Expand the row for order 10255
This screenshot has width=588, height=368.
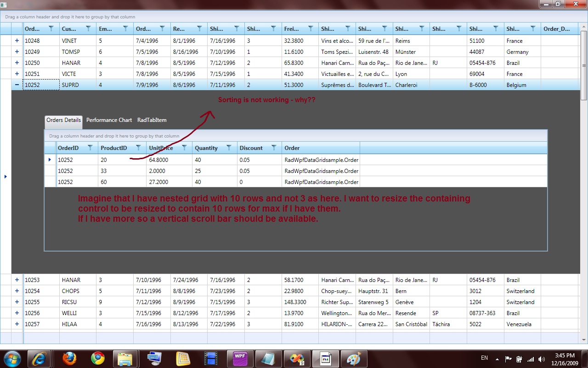(17, 302)
